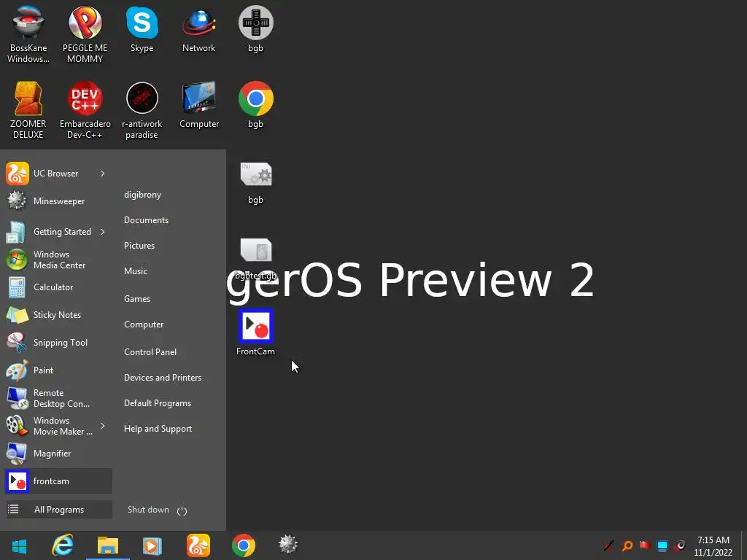Open the clock showing 7:15 AM
The image size is (747, 560).
713,546
